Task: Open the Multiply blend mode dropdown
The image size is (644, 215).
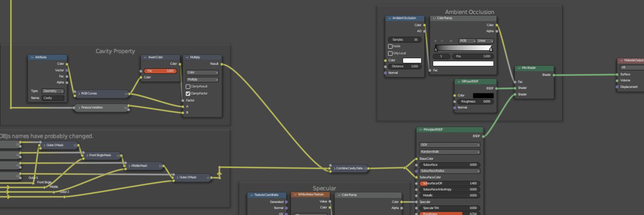Action: pos(202,79)
